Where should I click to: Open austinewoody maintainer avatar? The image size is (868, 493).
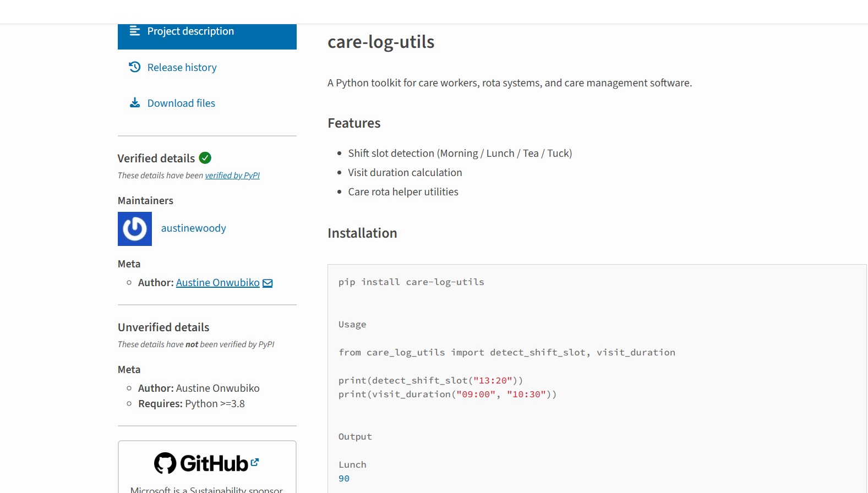[x=135, y=229]
